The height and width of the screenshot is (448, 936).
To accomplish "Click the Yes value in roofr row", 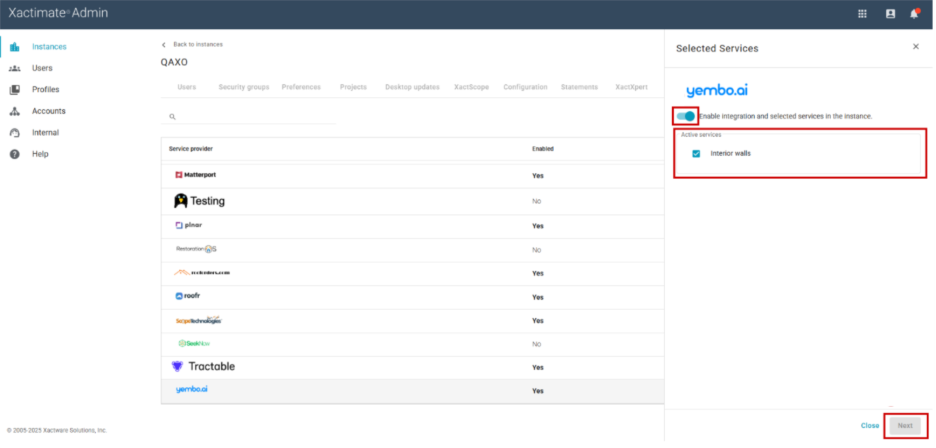I will [x=538, y=297].
